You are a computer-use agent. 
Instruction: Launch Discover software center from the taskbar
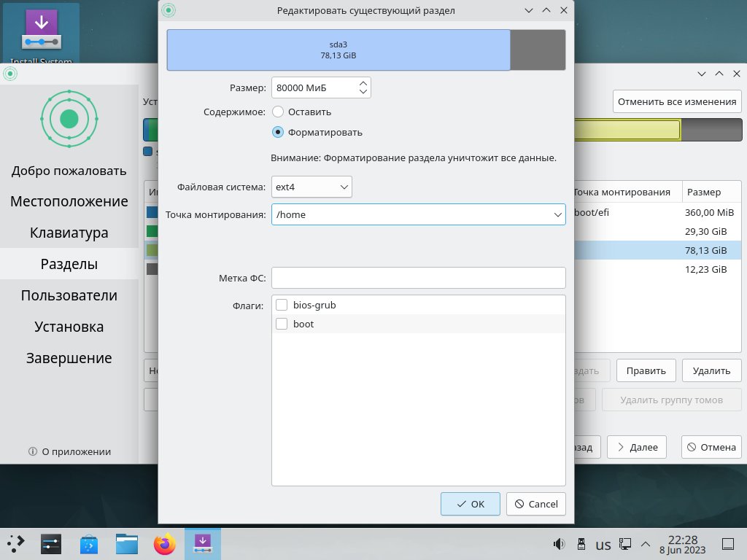click(x=89, y=544)
